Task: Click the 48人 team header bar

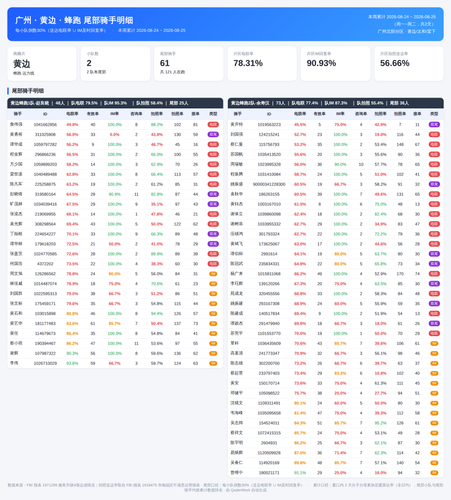Action: (115, 103)
